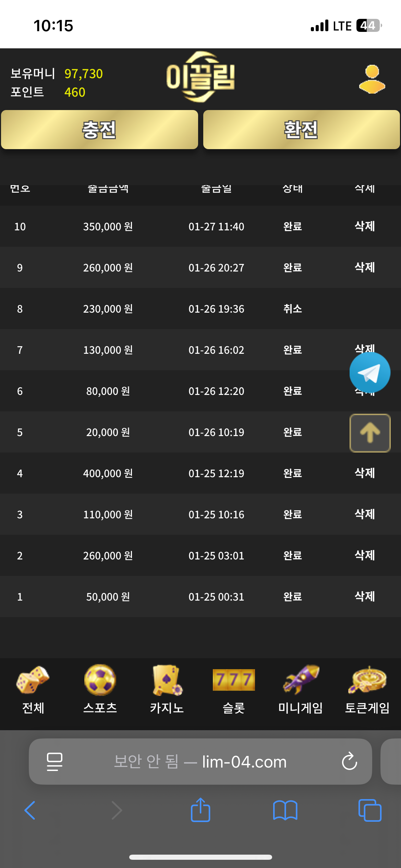401x868 pixels.
Task: Reload the page in Safari
Action: 349,761
